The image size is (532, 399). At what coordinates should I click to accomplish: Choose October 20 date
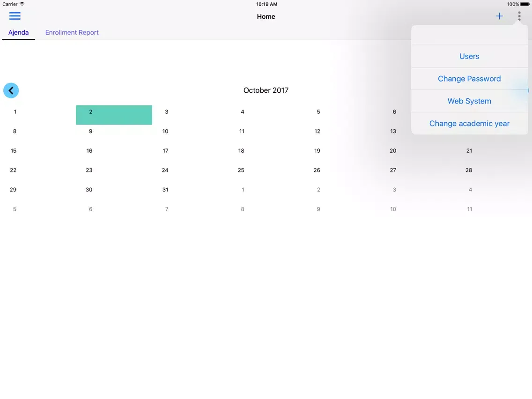(393, 151)
